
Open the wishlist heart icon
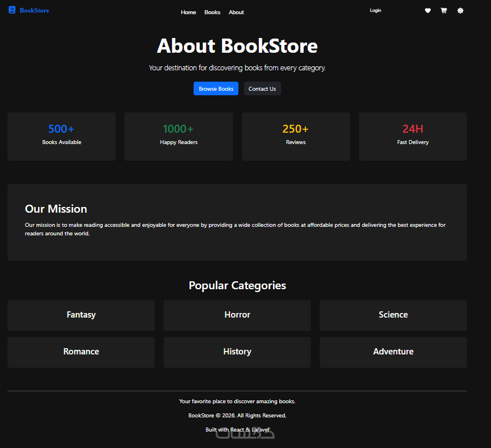click(x=428, y=11)
